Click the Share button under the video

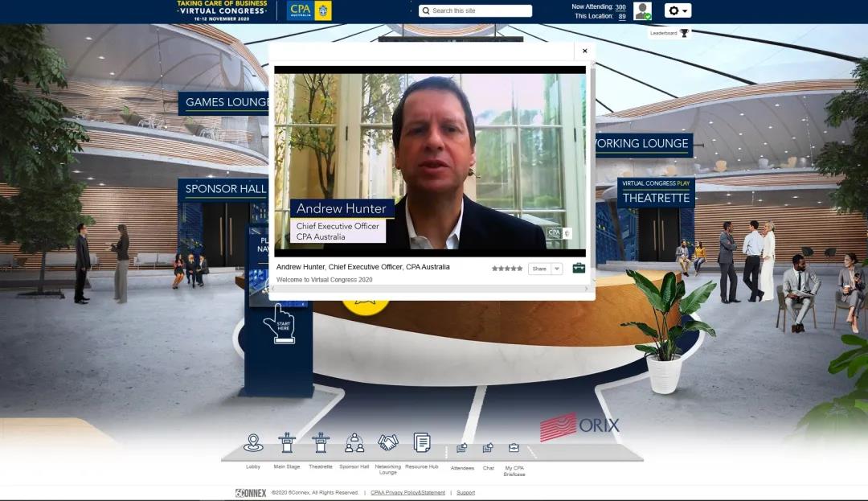tap(539, 269)
